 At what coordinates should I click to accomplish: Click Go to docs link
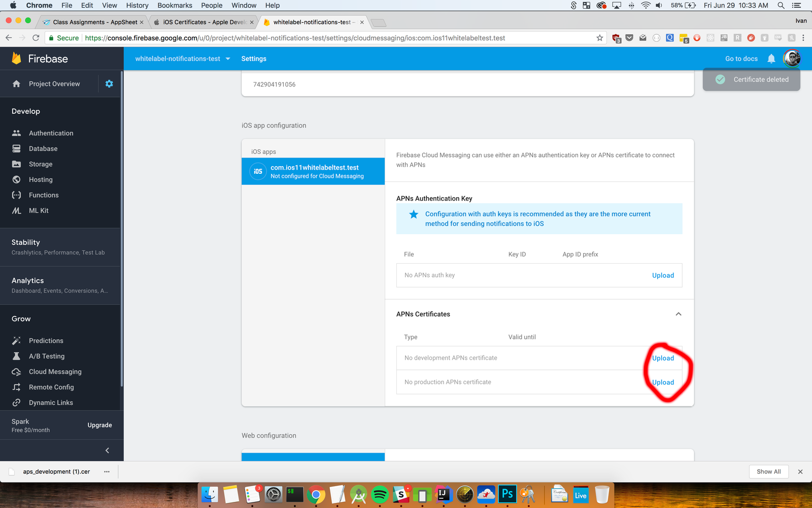[741, 59]
